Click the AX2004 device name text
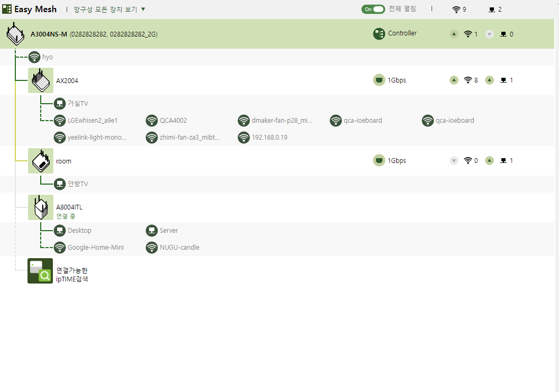Viewport: 559px width, 392px height. (67, 80)
